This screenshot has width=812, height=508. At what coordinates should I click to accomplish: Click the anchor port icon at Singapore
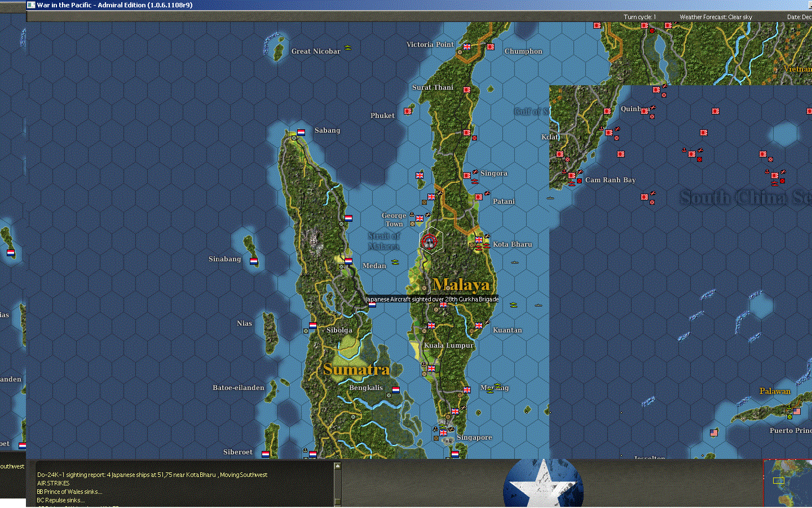[x=435, y=430]
